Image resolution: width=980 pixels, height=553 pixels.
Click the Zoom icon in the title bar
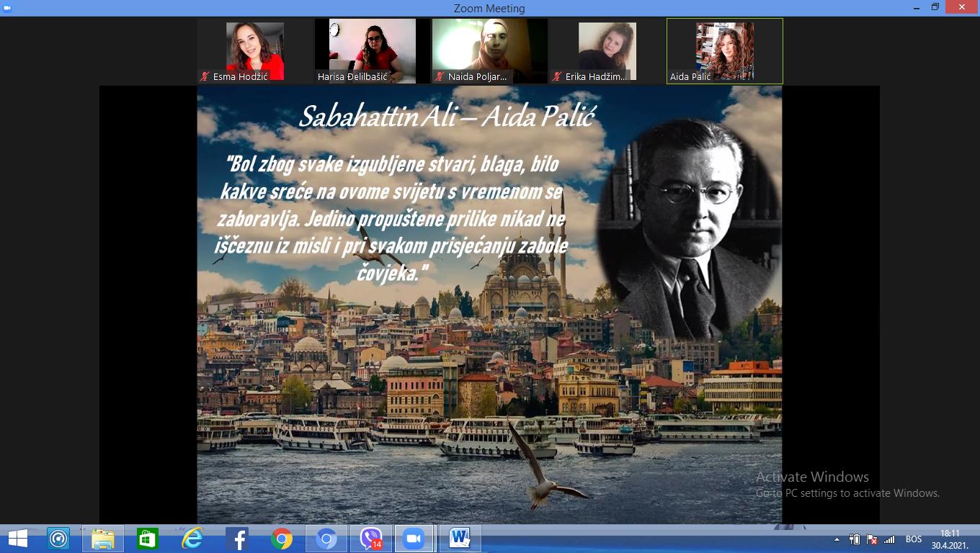click(7, 8)
